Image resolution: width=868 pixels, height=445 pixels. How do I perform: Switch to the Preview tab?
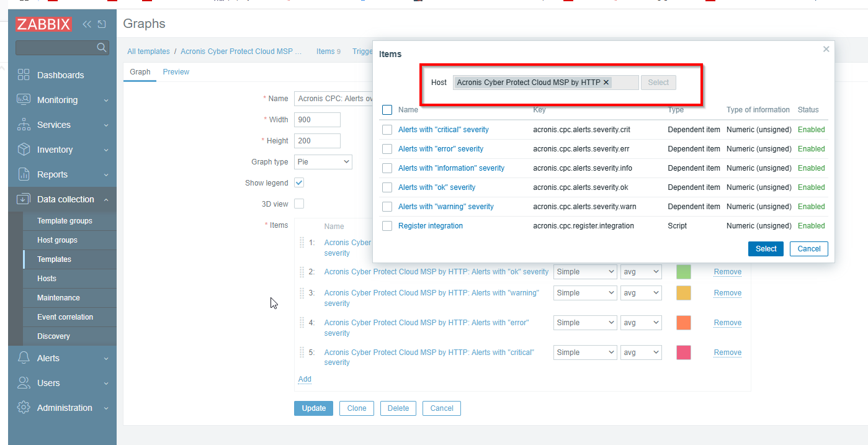tap(176, 72)
